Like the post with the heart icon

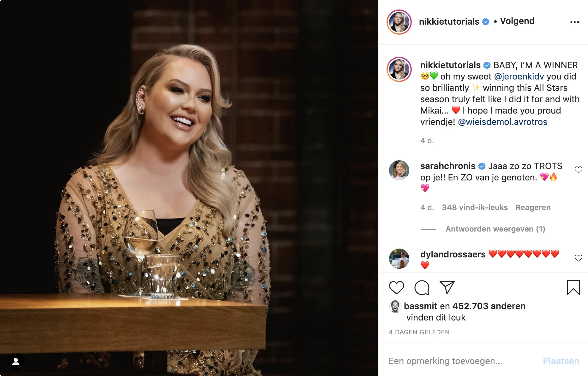tap(396, 288)
